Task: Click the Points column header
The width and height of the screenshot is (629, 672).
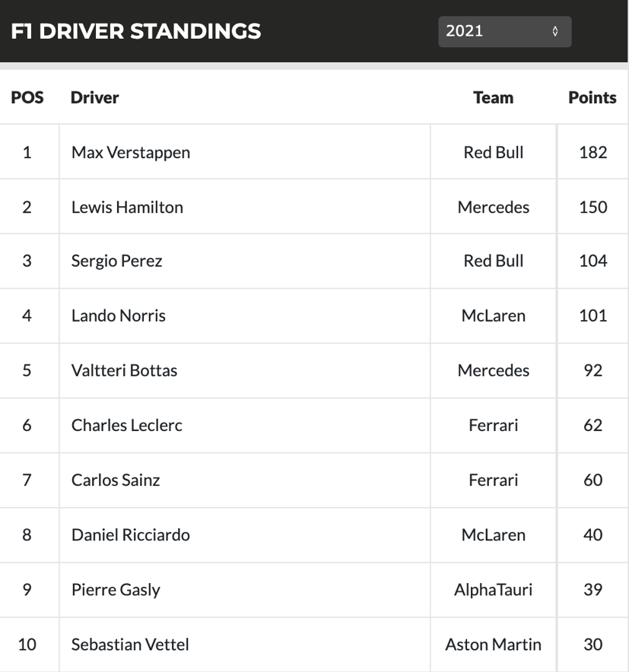Action: point(592,97)
